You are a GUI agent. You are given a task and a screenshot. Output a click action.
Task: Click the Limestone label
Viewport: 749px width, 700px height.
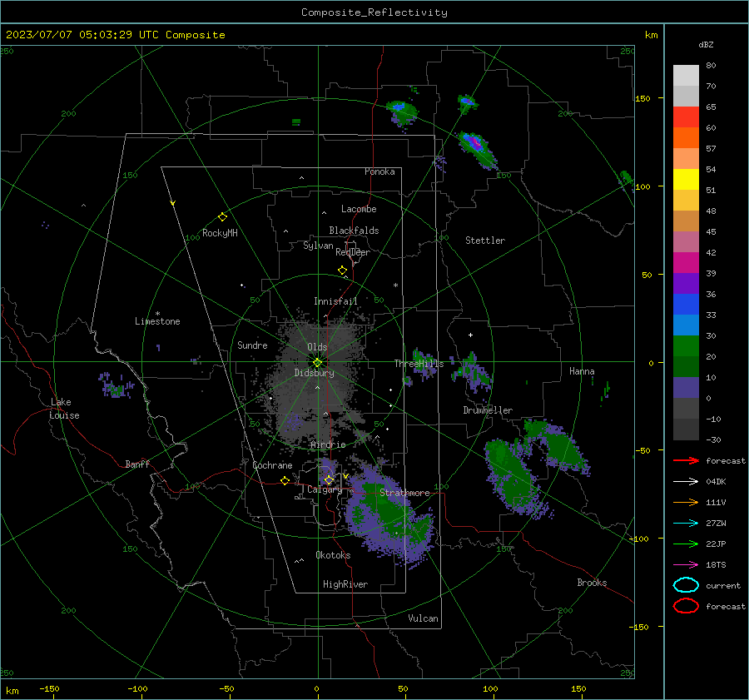click(157, 321)
